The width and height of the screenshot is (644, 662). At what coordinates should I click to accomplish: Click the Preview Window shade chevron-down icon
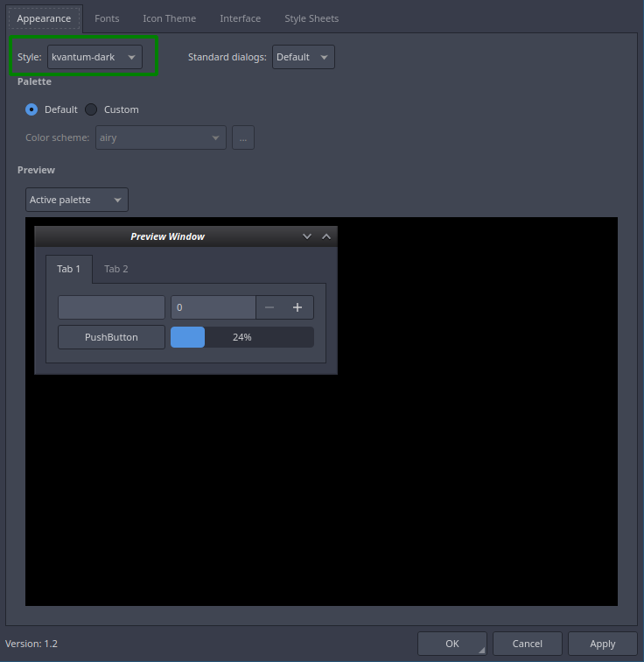(x=307, y=236)
